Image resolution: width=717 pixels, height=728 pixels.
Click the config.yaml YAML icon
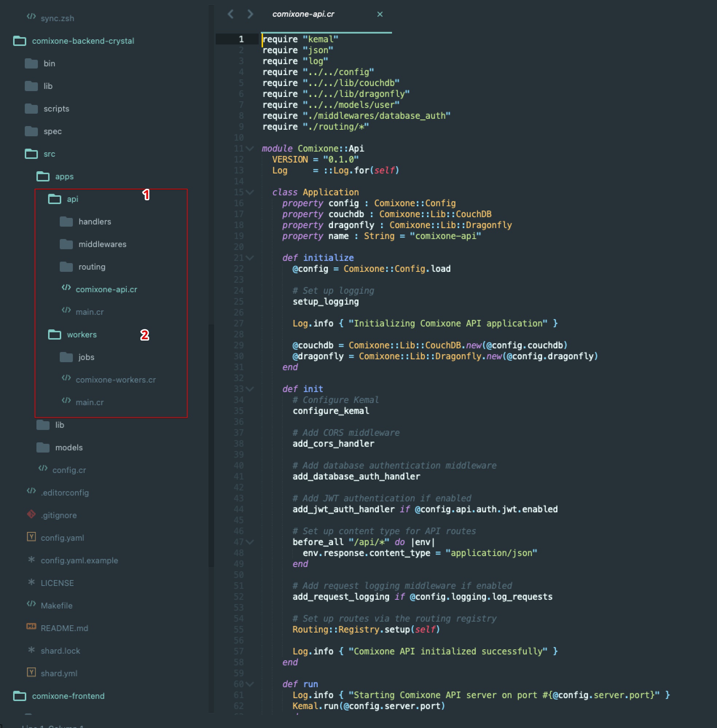[31, 537]
